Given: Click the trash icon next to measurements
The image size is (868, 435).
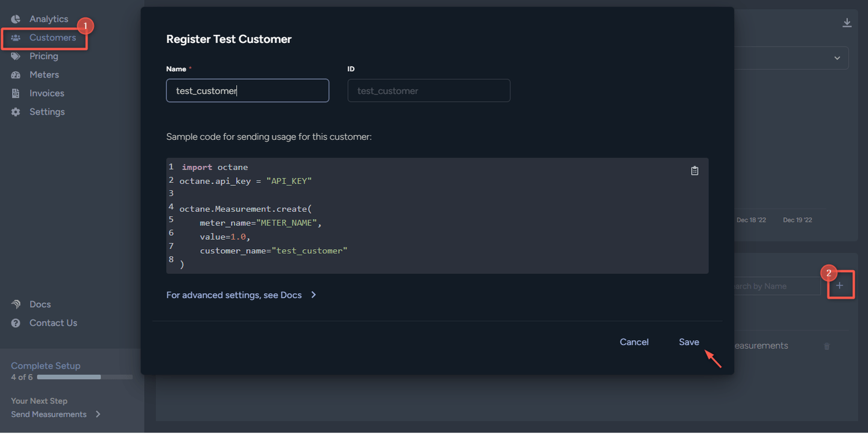Looking at the screenshot, I should click(826, 346).
